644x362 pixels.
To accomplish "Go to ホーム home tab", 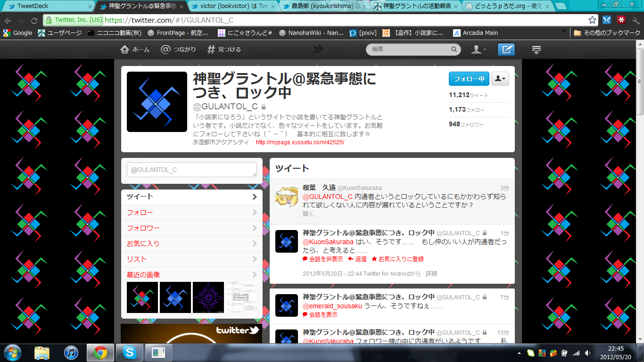I will tap(135, 49).
